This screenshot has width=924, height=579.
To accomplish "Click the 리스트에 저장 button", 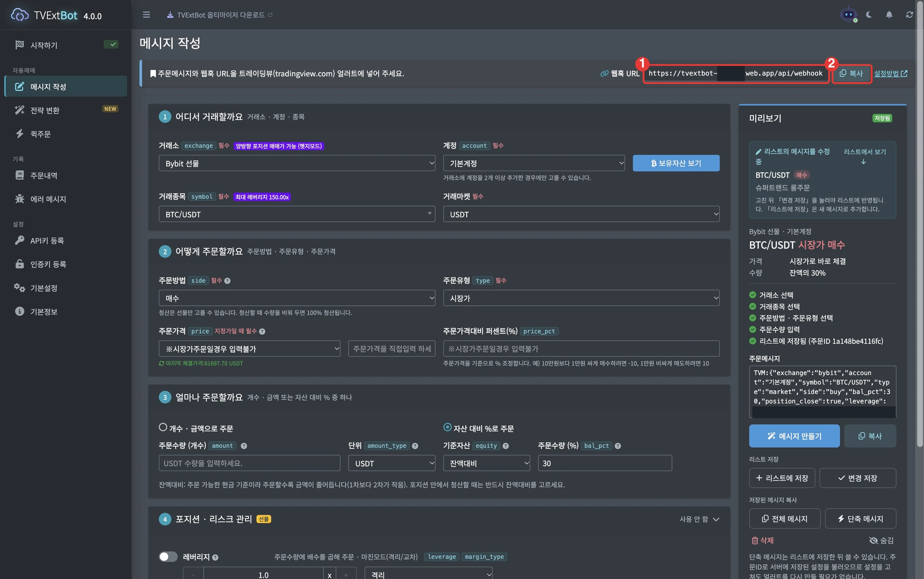I will point(782,478).
